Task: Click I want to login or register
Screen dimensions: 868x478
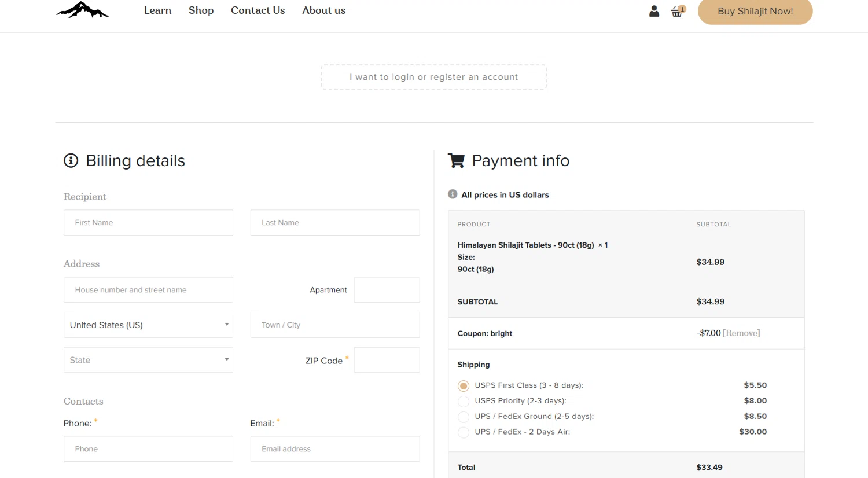Action: pyautogui.click(x=434, y=77)
